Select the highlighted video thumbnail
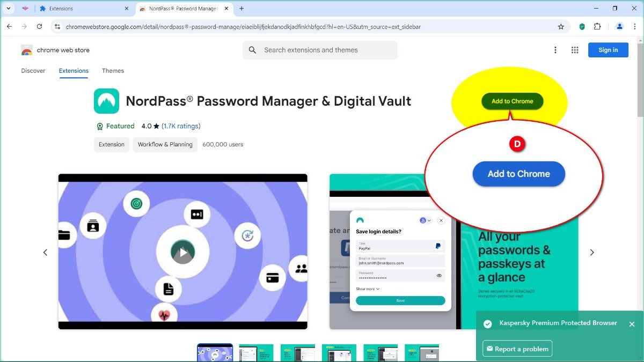Screen dimensions: 644x362 click(x=215, y=353)
